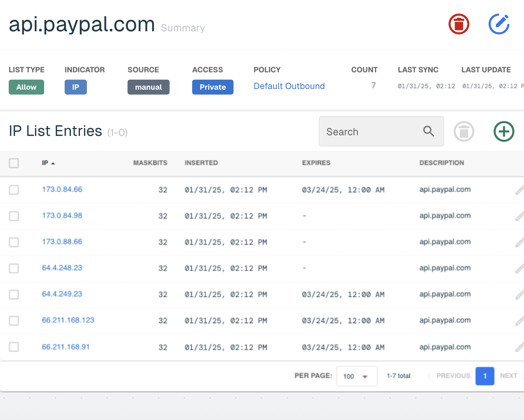Click the Allow list type badge
The height and width of the screenshot is (420, 524).
tap(26, 87)
